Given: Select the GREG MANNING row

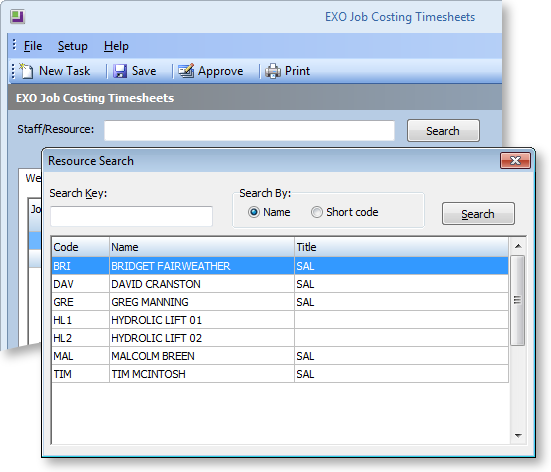Looking at the screenshot, I should coord(280,302).
